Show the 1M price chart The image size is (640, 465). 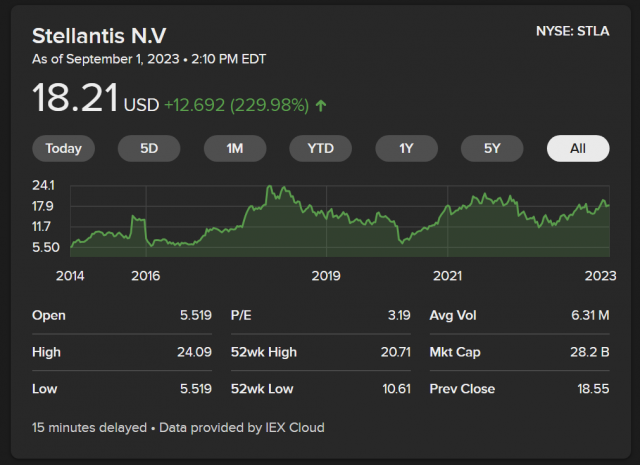pyautogui.click(x=235, y=149)
